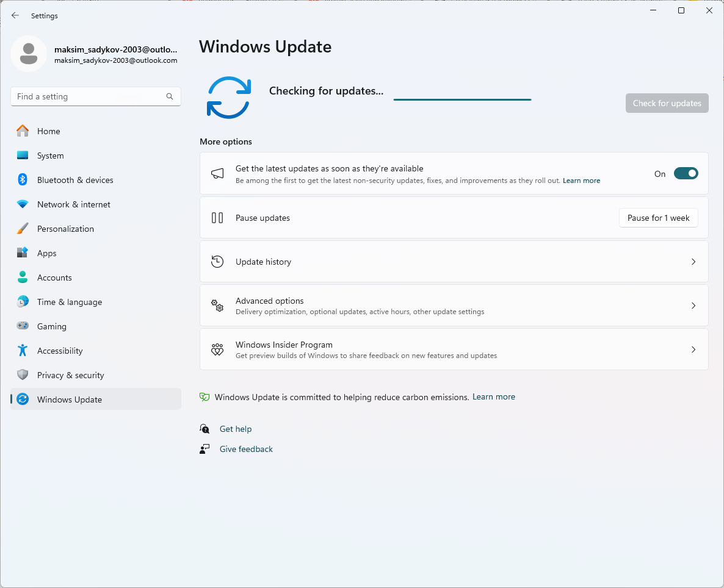The image size is (724, 588).
Task: Expand Update history chevron
Action: (693, 262)
